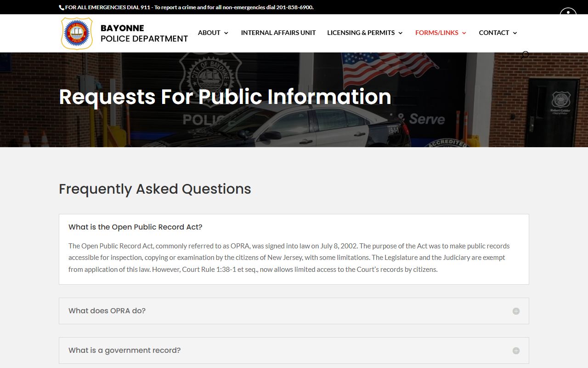Image resolution: width=588 pixels, height=368 pixels.
Task: Click the 'Requests For Public Information' heading
Action: click(x=225, y=97)
